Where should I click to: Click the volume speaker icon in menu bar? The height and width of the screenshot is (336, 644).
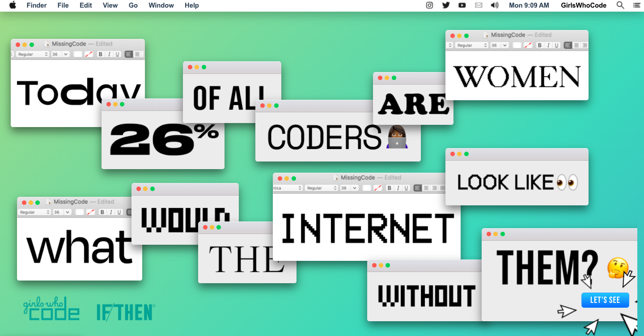(494, 5)
